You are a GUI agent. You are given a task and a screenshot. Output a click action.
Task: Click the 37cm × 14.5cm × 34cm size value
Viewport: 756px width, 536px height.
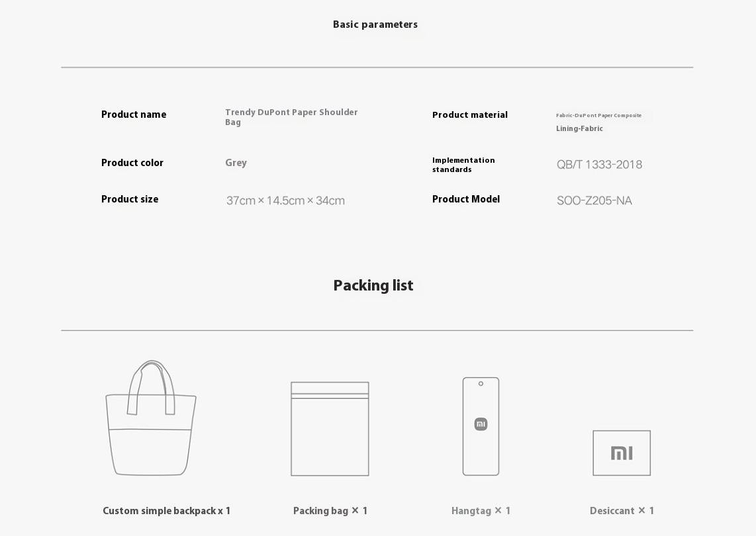[285, 201]
